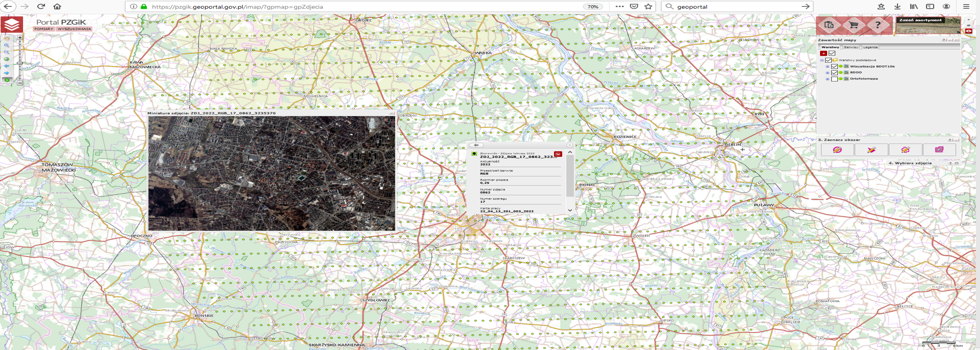Show full map extent with globe icon

point(7,59)
